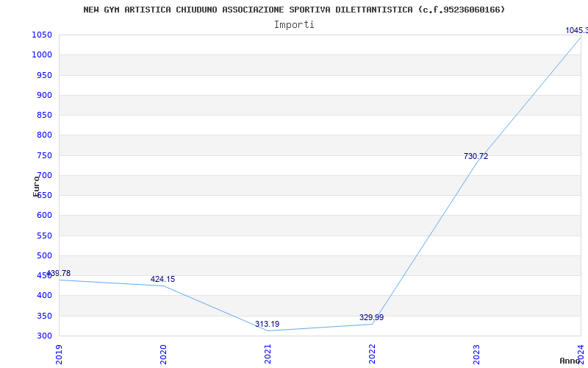The image size is (588, 368).
Task: Click the year 2021 on the x-axis
Action: 268,354
